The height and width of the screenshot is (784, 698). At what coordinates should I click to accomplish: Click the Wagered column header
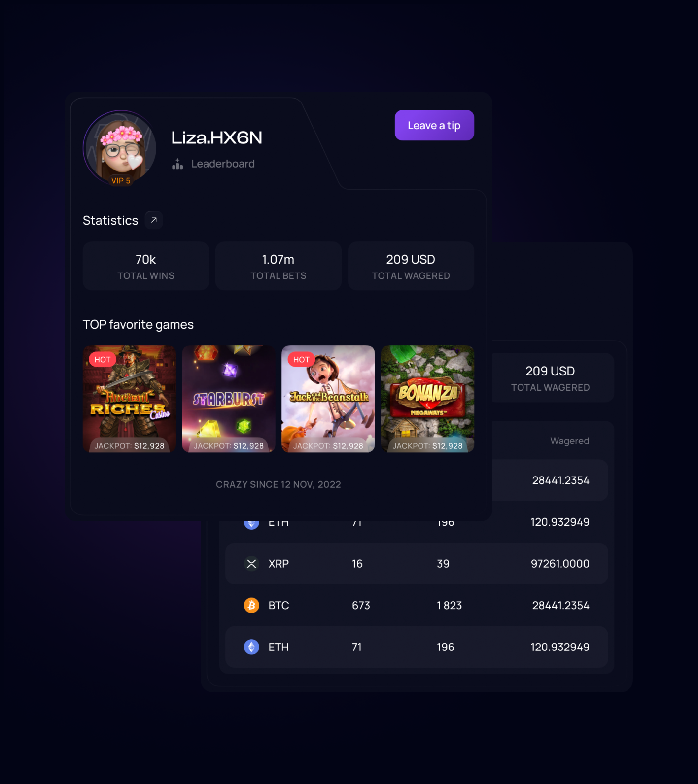pyautogui.click(x=569, y=441)
